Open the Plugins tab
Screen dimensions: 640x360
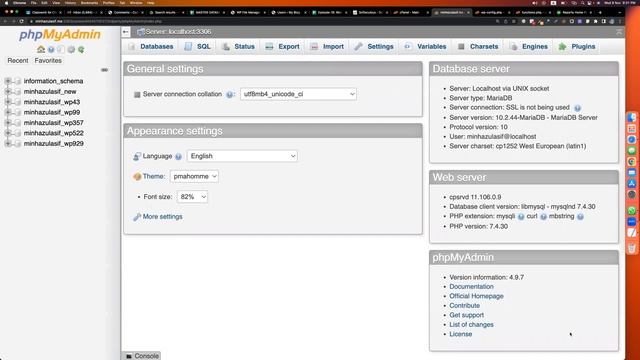tap(577, 47)
